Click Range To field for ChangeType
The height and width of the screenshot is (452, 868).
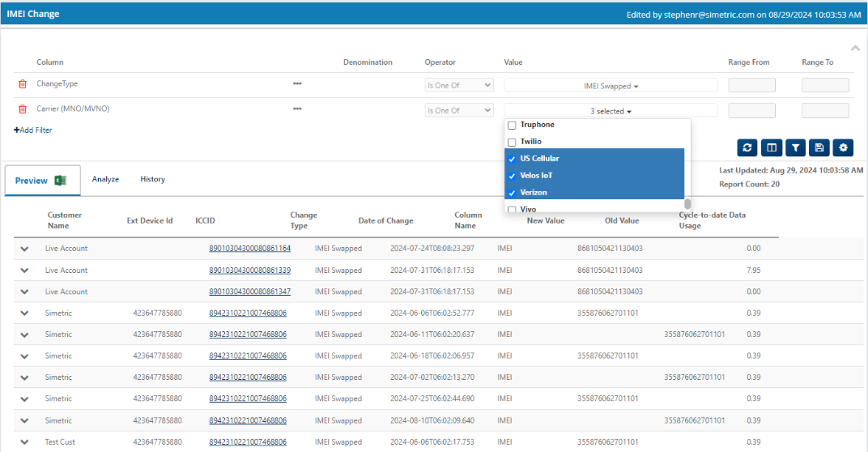[825, 85]
